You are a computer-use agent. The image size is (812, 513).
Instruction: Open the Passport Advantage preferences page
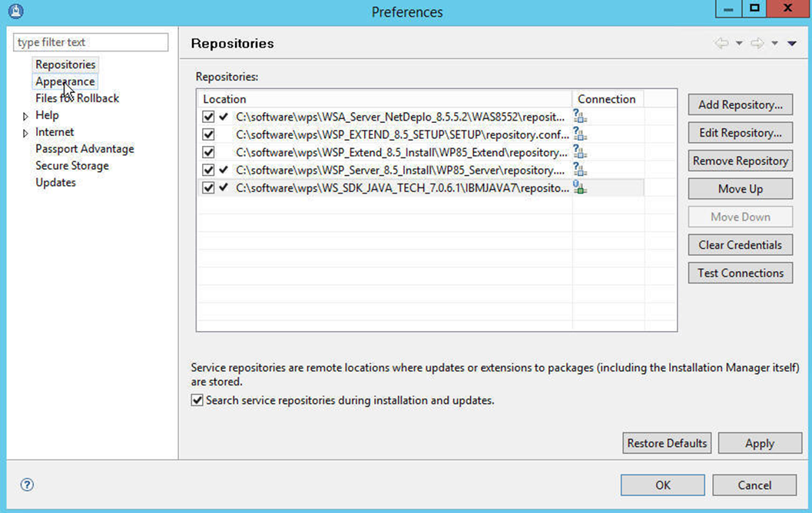pos(85,149)
